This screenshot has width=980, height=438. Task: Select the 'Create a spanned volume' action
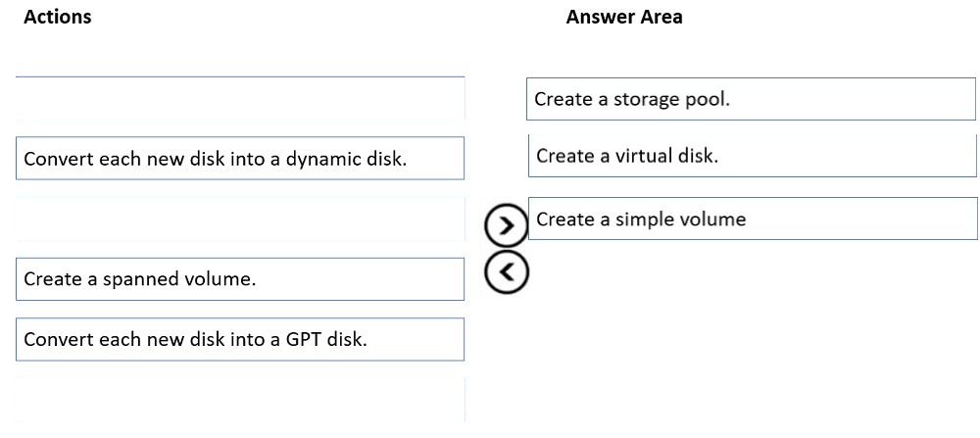tap(240, 279)
